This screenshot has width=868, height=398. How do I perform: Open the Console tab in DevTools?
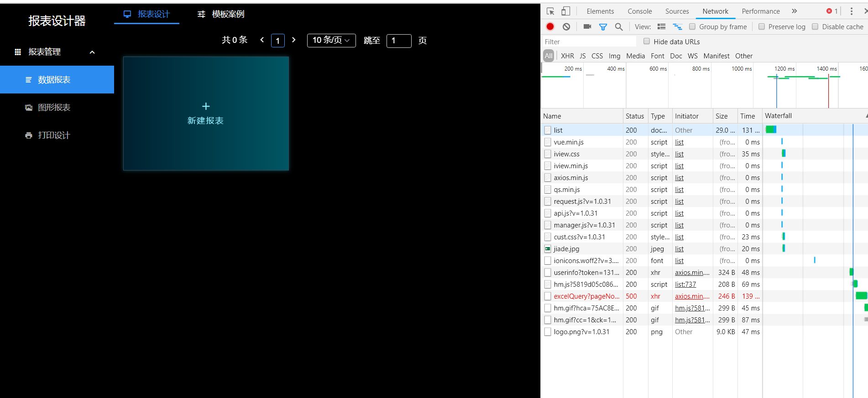coord(640,11)
